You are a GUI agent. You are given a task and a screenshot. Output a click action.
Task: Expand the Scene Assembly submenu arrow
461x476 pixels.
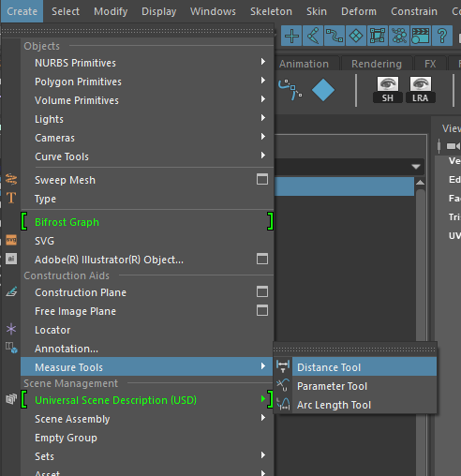[263, 418]
